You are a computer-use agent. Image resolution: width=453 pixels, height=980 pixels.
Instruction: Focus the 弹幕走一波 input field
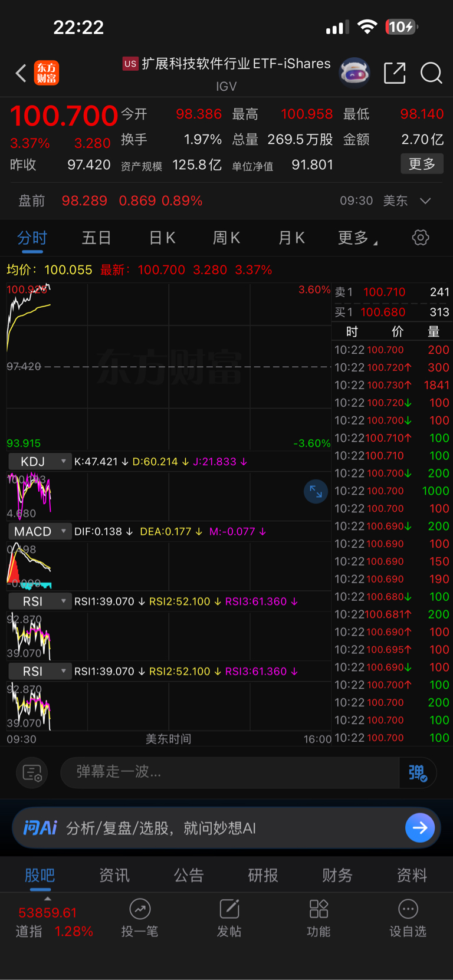230,772
